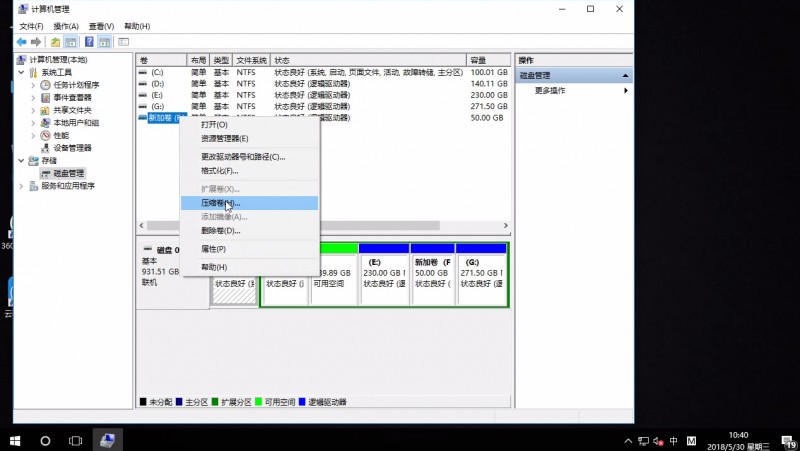Choose 压缩卷(H) from context menu
This screenshot has height=451, width=800.
coord(249,203)
